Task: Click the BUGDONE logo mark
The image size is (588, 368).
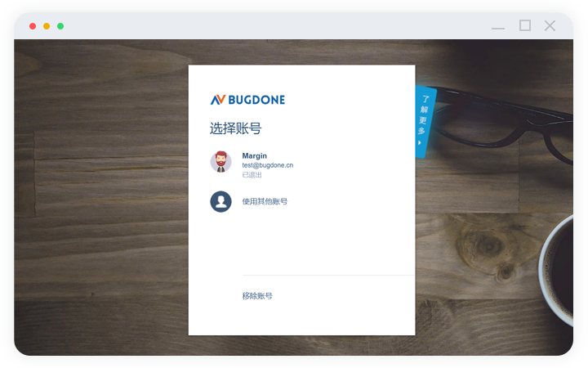Action: (x=217, y=100)
